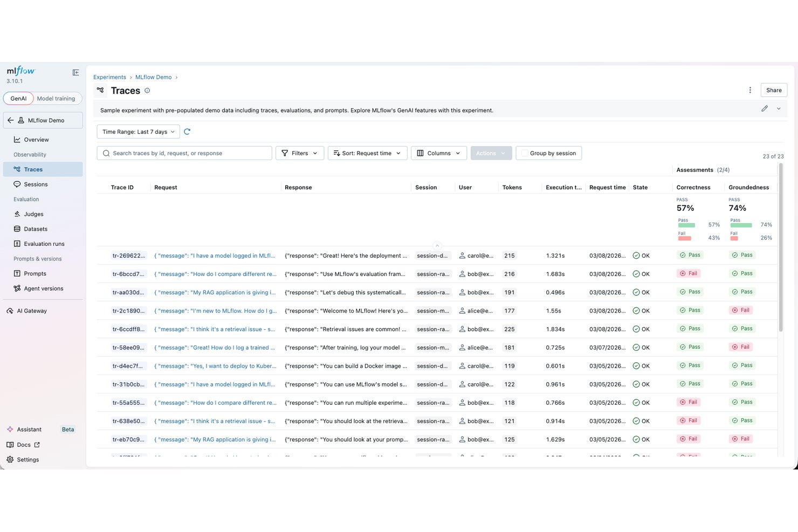This screenshot has height=532, width=798.
Task: Collapse the sidebar with the panel icon
Action: click(x=75, y=72)
